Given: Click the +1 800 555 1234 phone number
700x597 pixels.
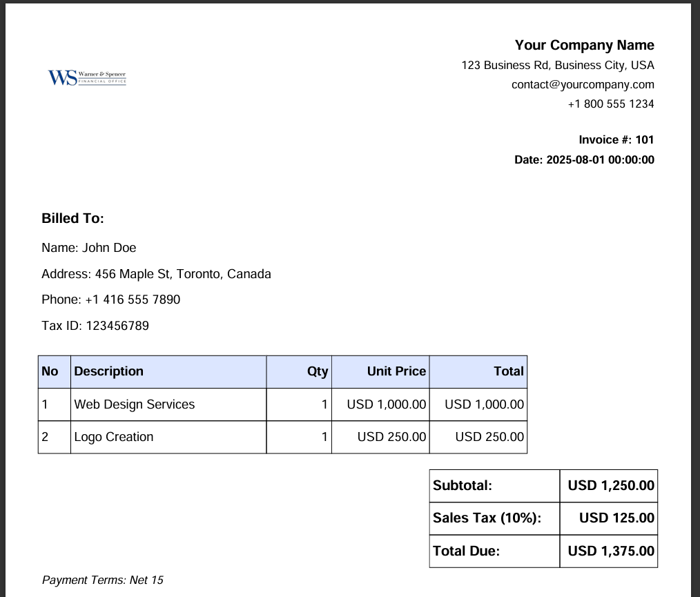Looking at the screenshot, I should (611, 104).
